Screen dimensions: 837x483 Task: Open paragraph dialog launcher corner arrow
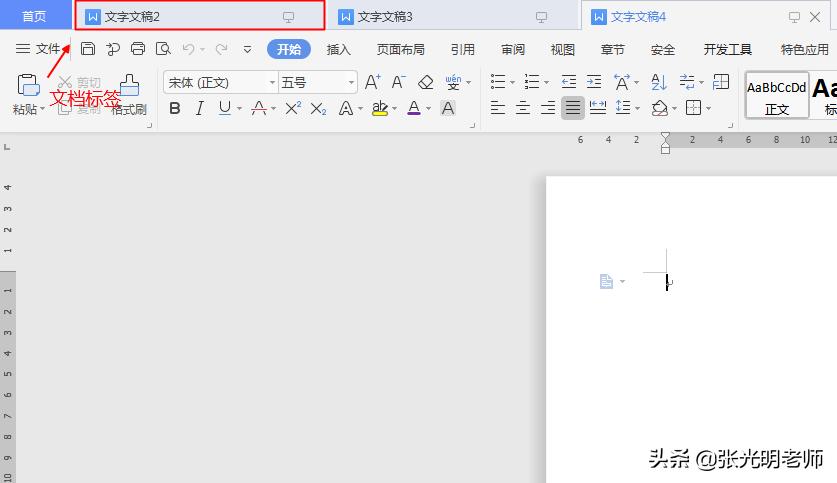click(730, 126)
